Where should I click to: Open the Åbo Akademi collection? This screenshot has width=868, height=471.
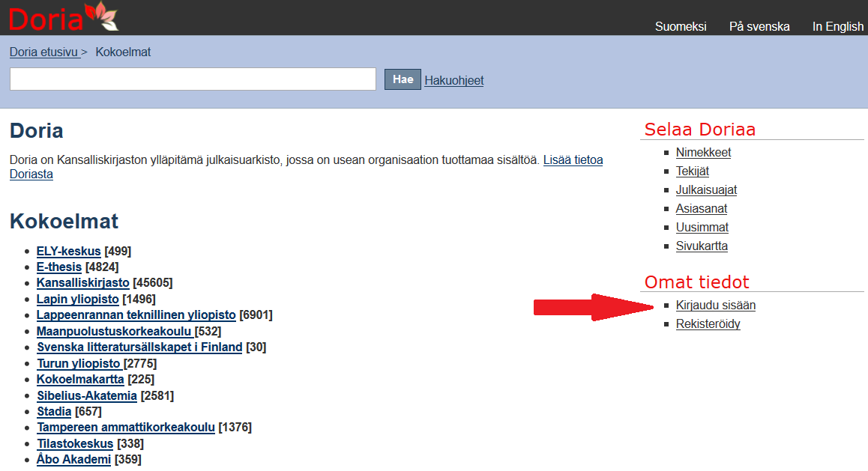click(x=73, y=459)
